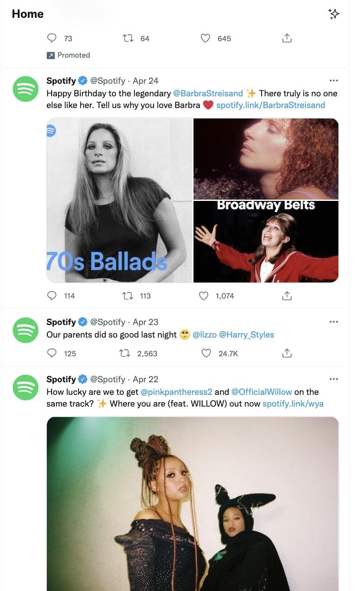Open more options on Apr 24 tweet
Viewport: 364px width, 591px height.
333,81
